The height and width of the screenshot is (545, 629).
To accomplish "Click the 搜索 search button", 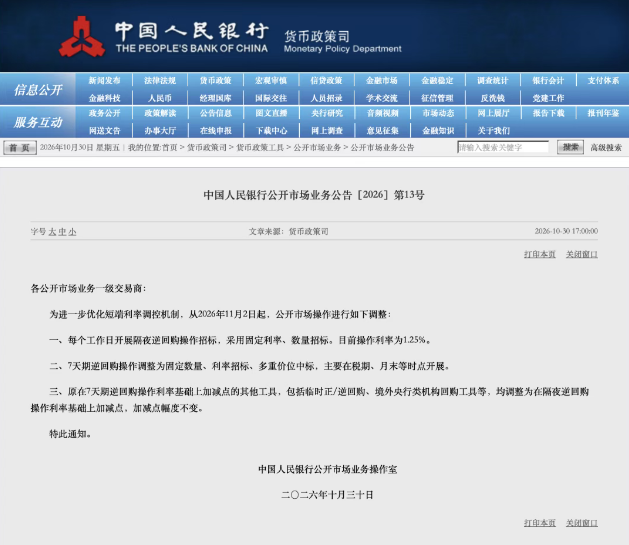I will (x=570, y=147).
